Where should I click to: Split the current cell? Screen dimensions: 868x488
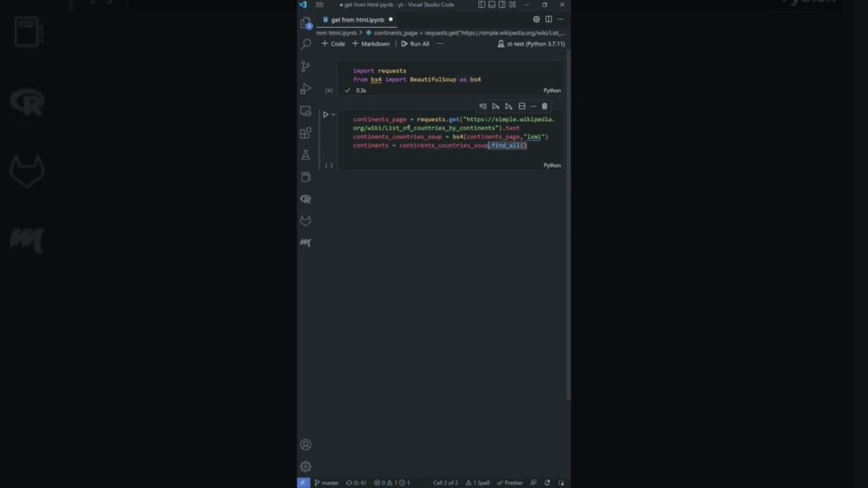coord(521,107)
